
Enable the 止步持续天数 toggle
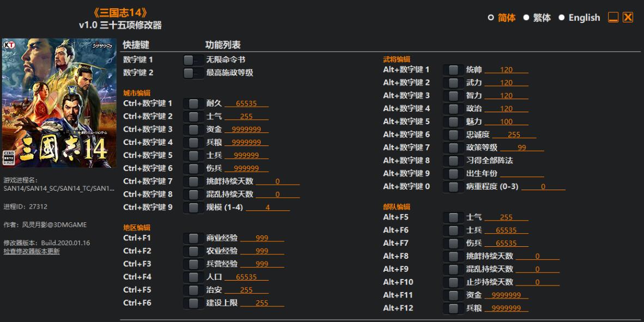point(453,282)
